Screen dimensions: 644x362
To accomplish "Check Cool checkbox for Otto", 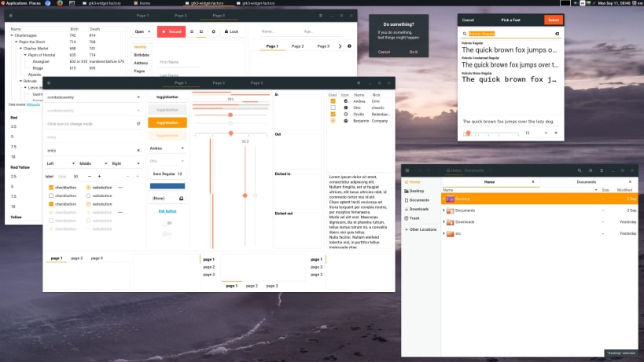I will [x=333, y=108].
